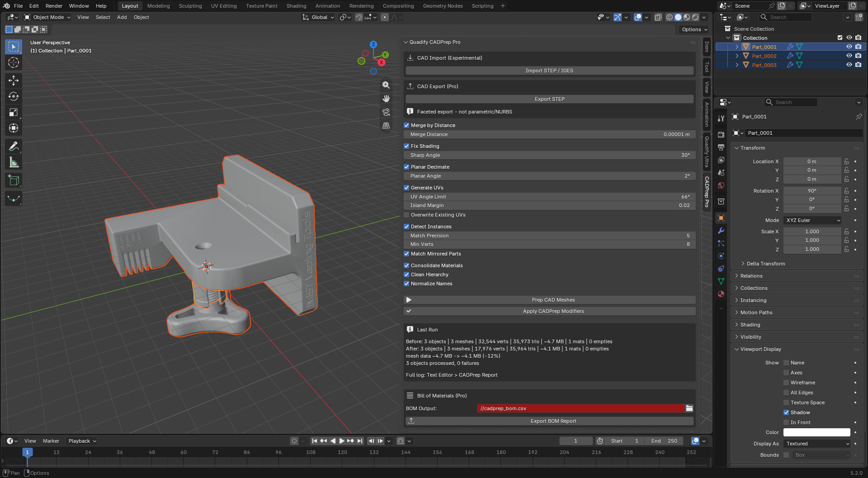Screen dimensions: 868x478
Task: Select the Add Cube tool
Action: pyautogui.click(x=14, y=180)
